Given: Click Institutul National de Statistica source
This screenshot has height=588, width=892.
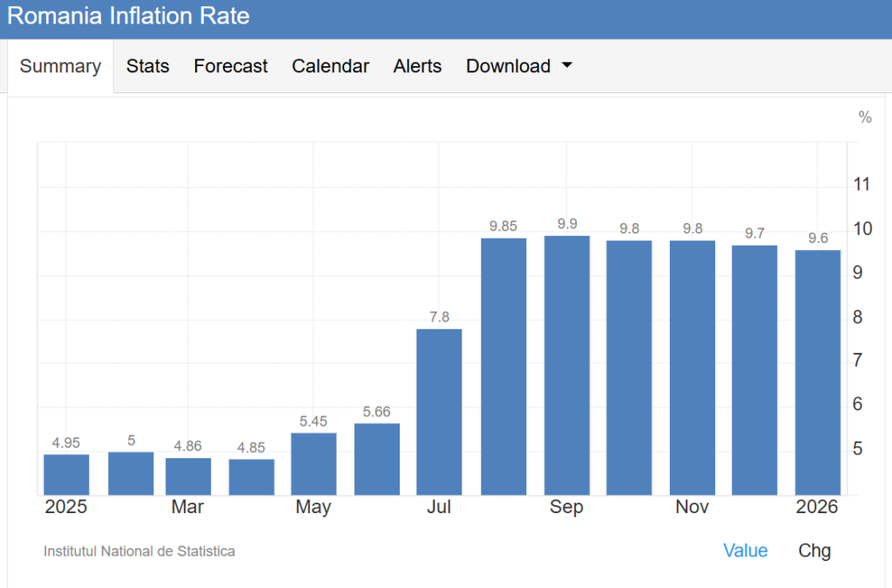Looking at the screenshot, I should coord(139,551).
